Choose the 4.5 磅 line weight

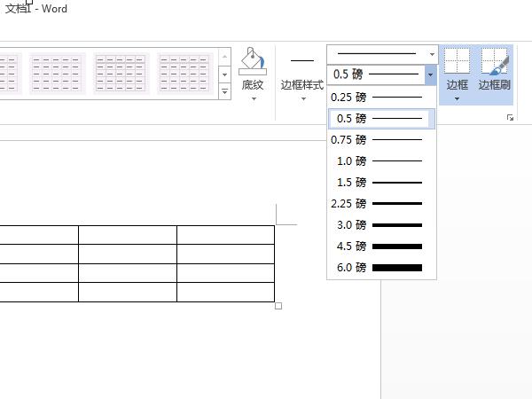click(381, 246)
